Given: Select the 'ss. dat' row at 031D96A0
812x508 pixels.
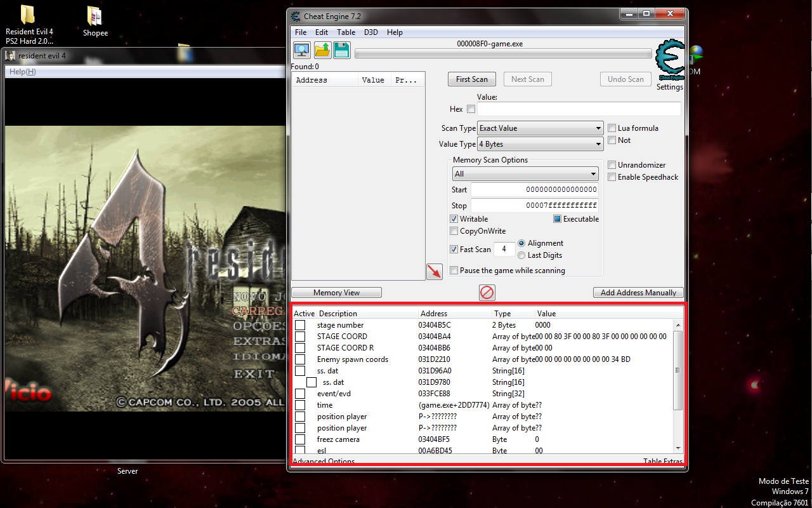Looking at the screenshot, I should (x=482, y=371).
